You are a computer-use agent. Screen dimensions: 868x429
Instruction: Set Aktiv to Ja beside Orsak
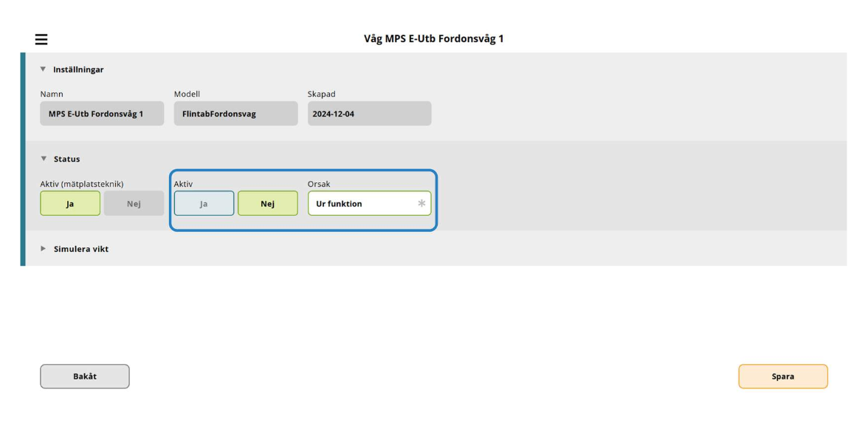pyautogui.click(x=204, y=204)
